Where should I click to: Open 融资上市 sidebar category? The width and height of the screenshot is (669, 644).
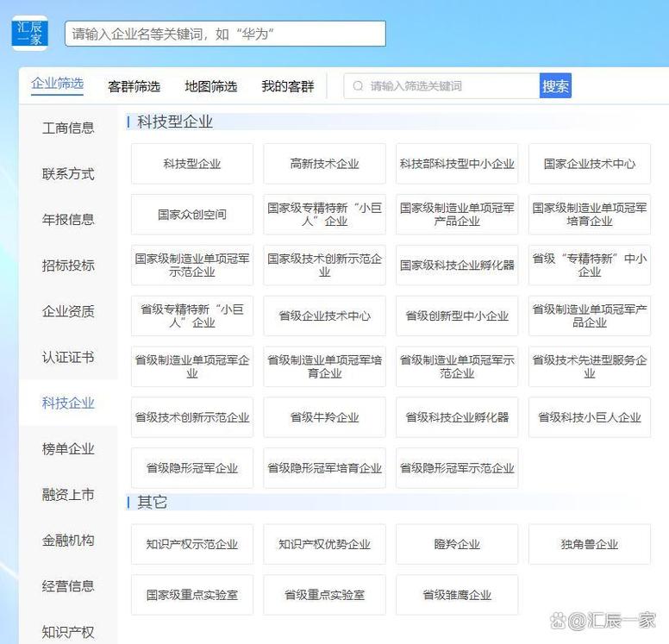pos(68,495)
